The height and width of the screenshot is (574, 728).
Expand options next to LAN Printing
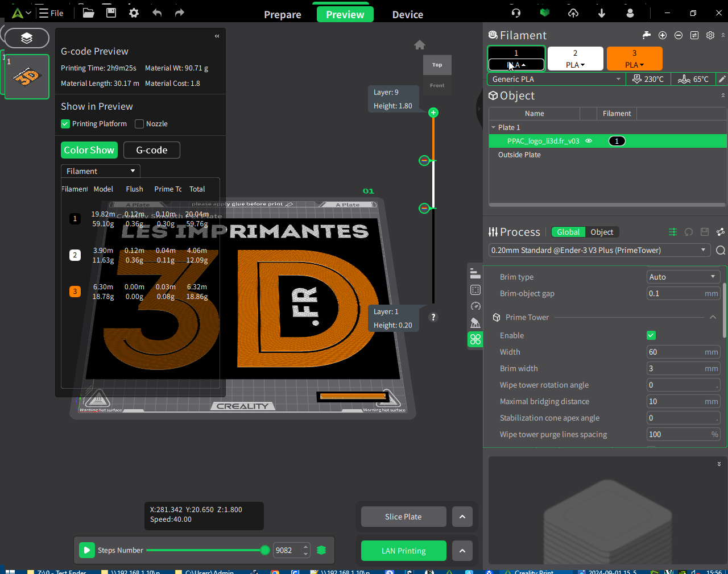coord(462,551)
